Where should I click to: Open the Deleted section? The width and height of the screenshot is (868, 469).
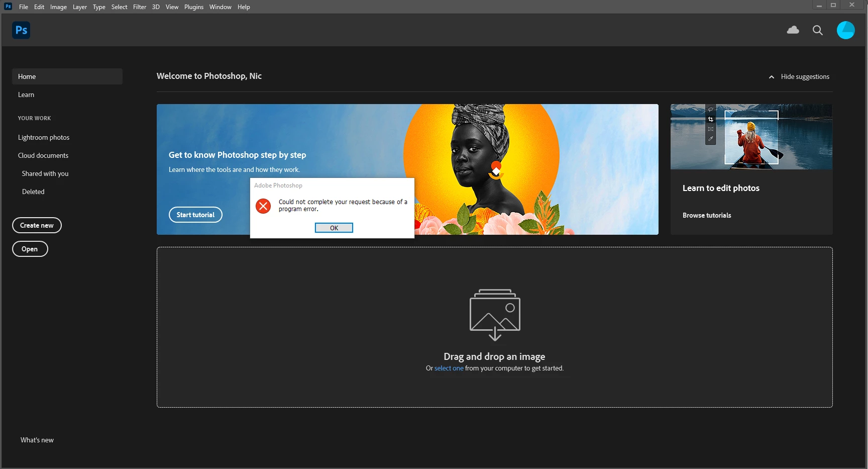[x=33, y=192]
